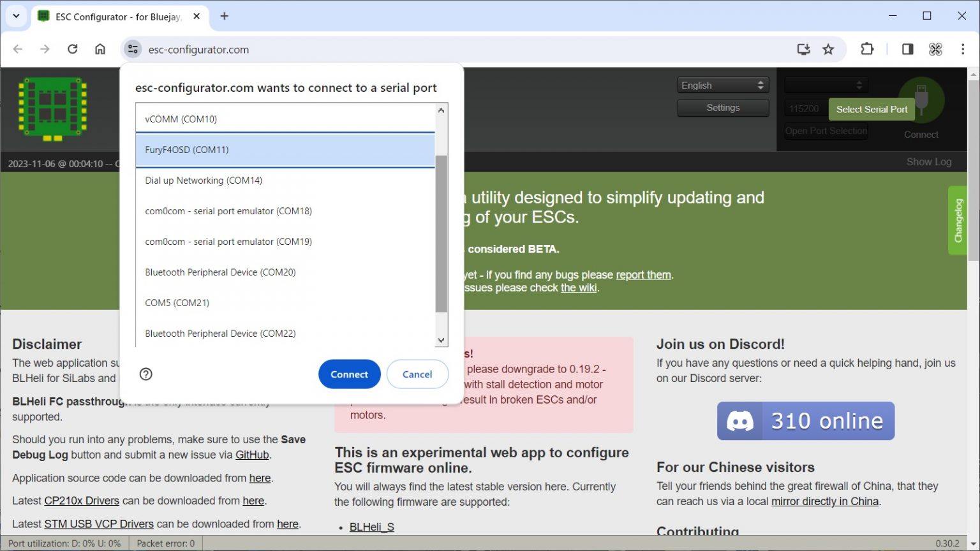The image size is (980, 551).
Task: Select Dial up Networking (COM14)
Action: tap(285, 180)
